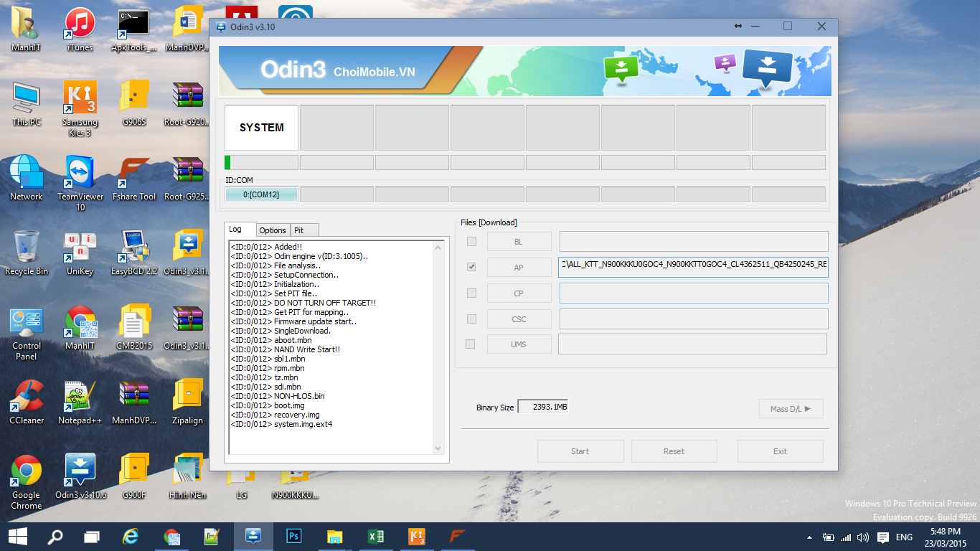Open the Action Center notification icon

(882, 537)
